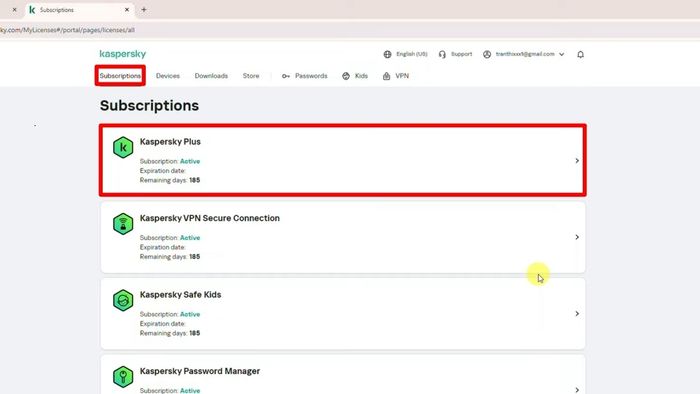Click Active status under Kaspersky Plus
The width and height of the screenshot is (700, 394).
[x=190, y=161]
